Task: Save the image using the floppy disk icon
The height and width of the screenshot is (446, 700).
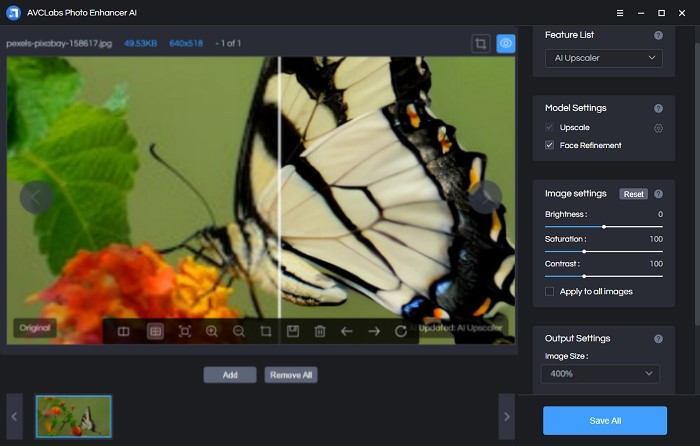Action: [293, 331]
